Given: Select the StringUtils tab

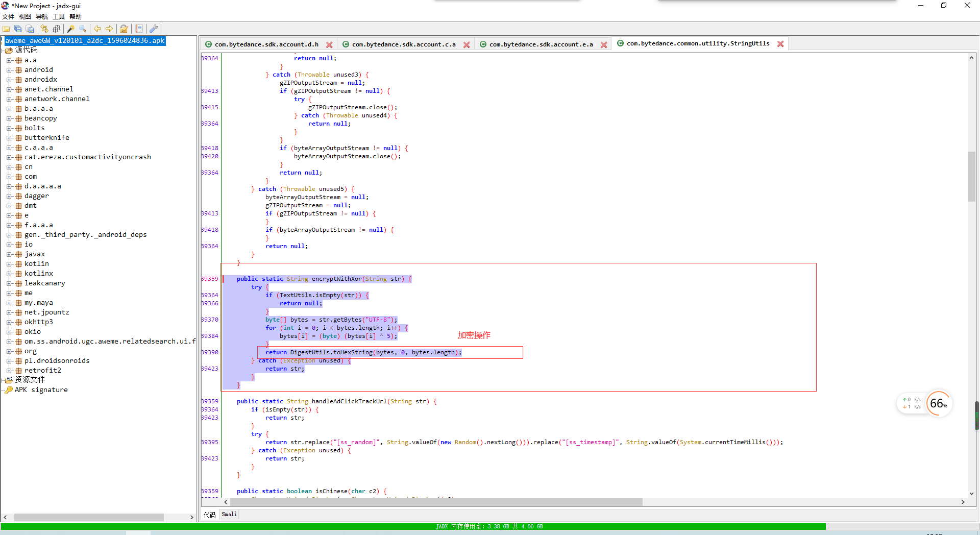Looking at the screenshot, I should [698, 43].
